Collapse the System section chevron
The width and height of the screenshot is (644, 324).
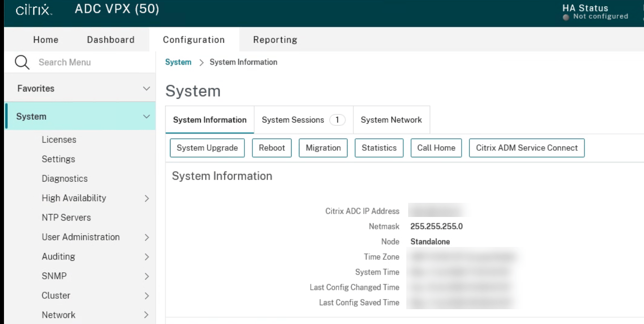coord(146,116)
